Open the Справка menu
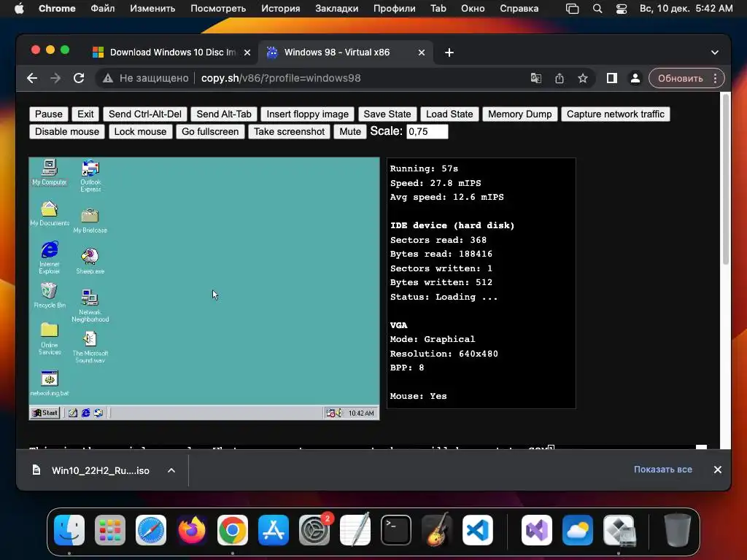Screen dimensions: 747x560 point(519,9)
